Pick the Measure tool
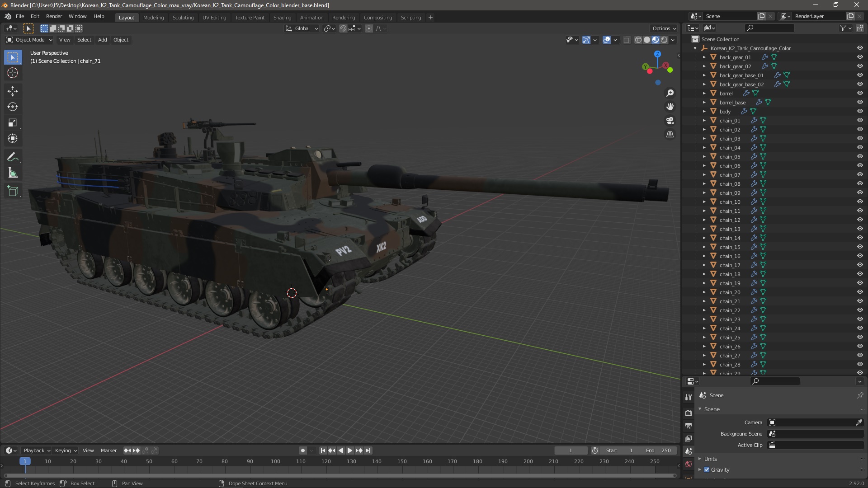 tap(13, 173)
